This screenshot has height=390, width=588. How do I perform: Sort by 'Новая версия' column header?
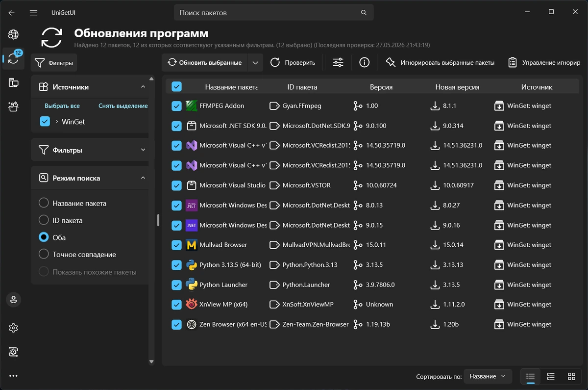457,87
